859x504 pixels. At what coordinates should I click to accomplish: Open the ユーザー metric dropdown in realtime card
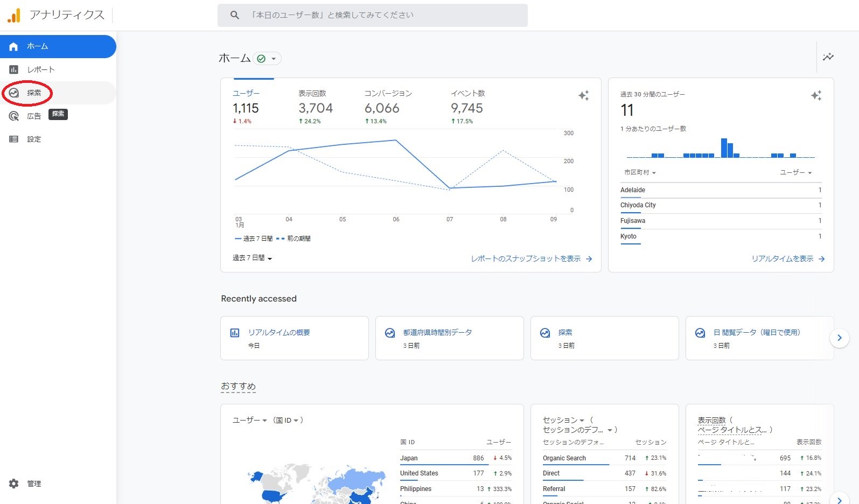pyautogui.click(x=795, y=173)
